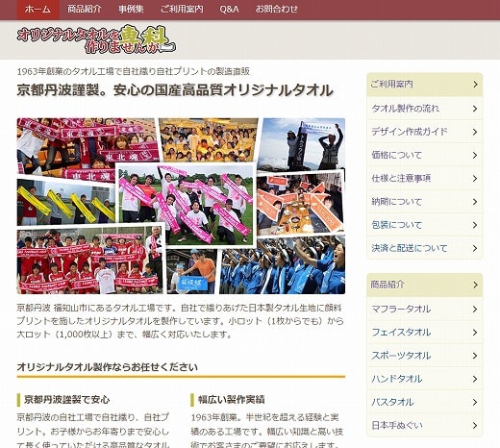Click chevron arrow beside ご利用案内 sidebar header
Viewport: 500px width, 448px height.
[475, 85]
